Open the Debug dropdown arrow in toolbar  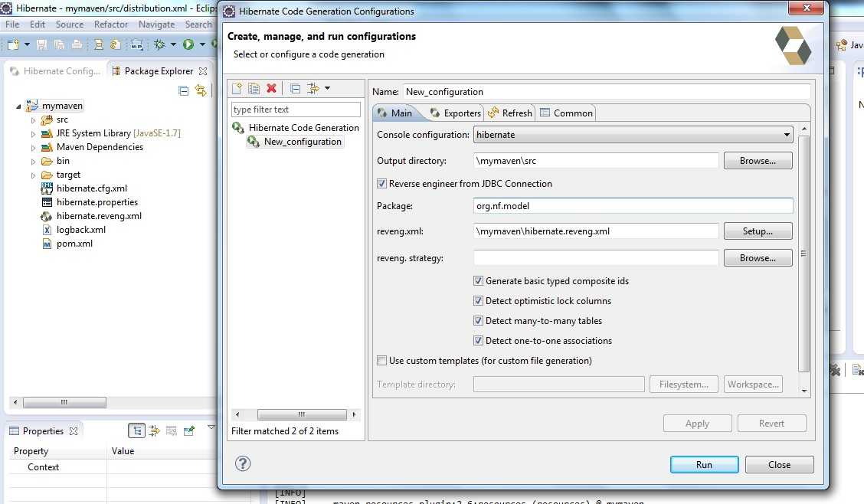[x=173, y=44]
